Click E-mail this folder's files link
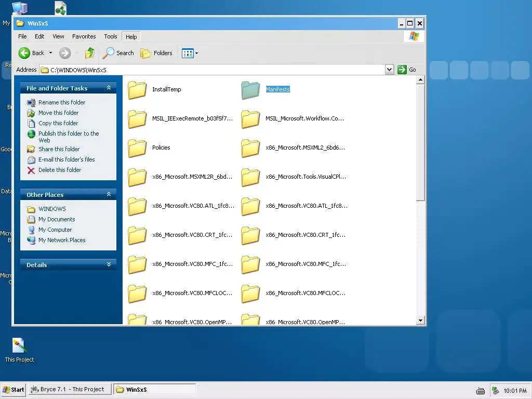The height and width of the screenshot is (399, 532). click(66, 159)
